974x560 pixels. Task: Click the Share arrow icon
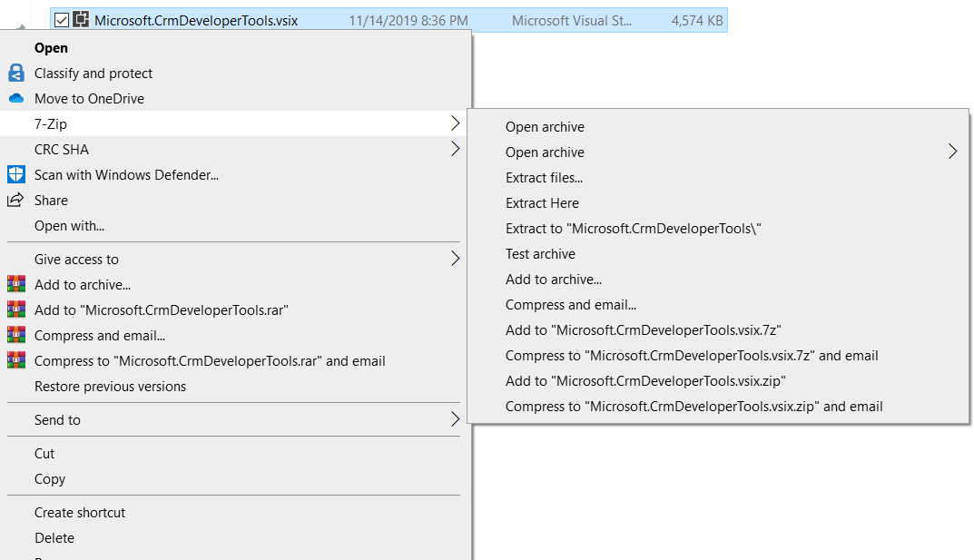coord(15,201)
